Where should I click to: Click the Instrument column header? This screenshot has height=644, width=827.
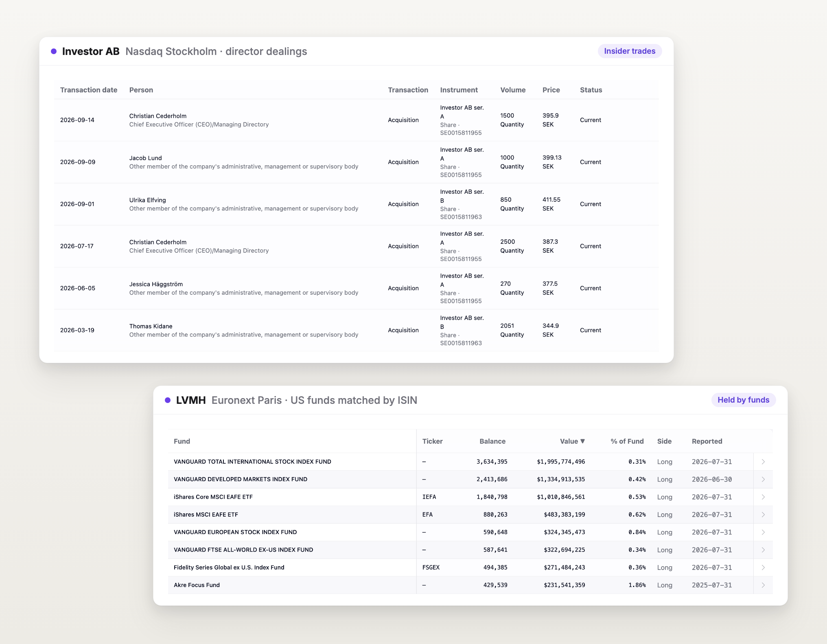click(459, 90)
